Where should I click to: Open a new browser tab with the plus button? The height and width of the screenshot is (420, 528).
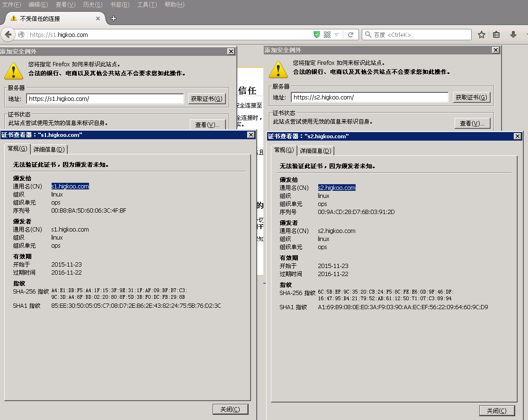coord(113,19)
